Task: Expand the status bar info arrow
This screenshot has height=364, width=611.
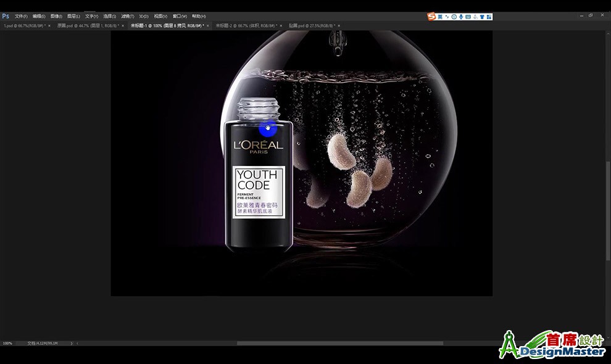Action: click(x=72, y=344)
